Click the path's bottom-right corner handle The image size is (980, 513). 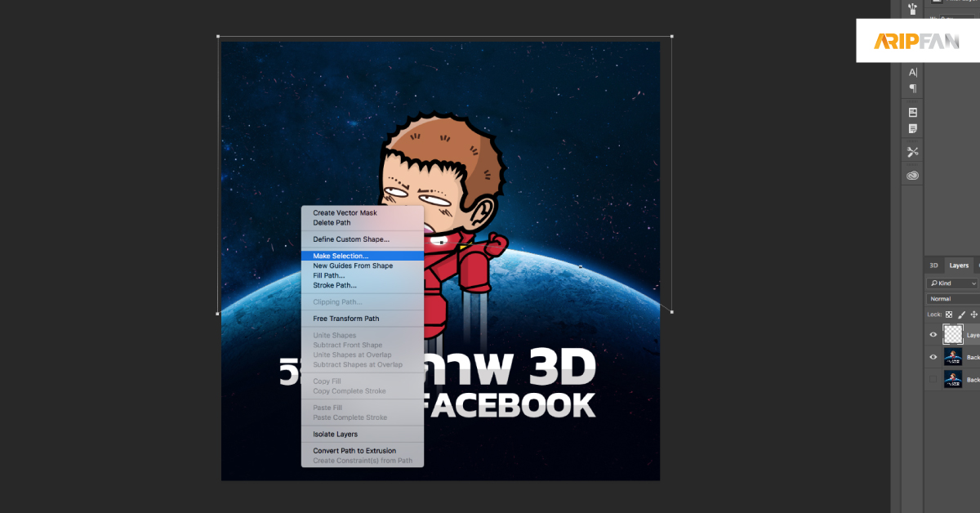click(x=672, y=311)
